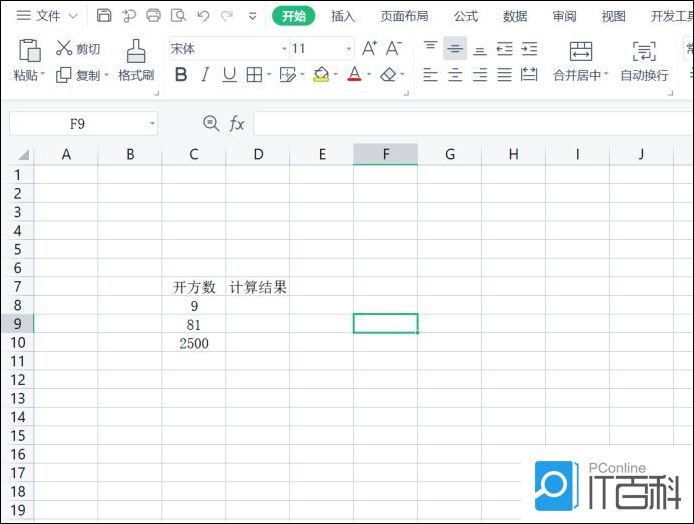694x524 pixels.
Task: Toggle Underline formatting
Action: point(229,75)
